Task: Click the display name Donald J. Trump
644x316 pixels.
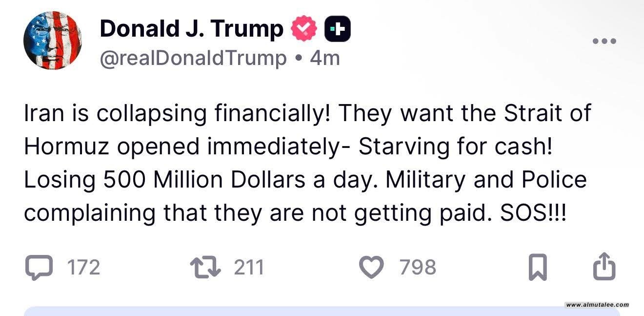Action: click(x=191, y=29)
